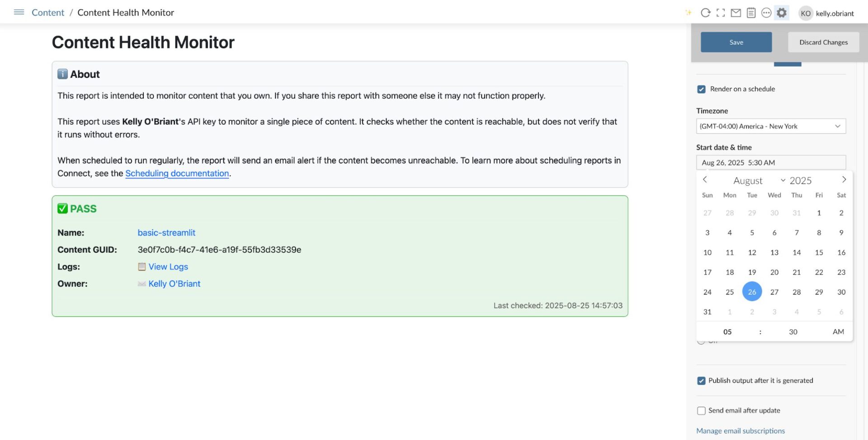Click the refresh report icon
This screenshot has width=868, height=440.
705,13
